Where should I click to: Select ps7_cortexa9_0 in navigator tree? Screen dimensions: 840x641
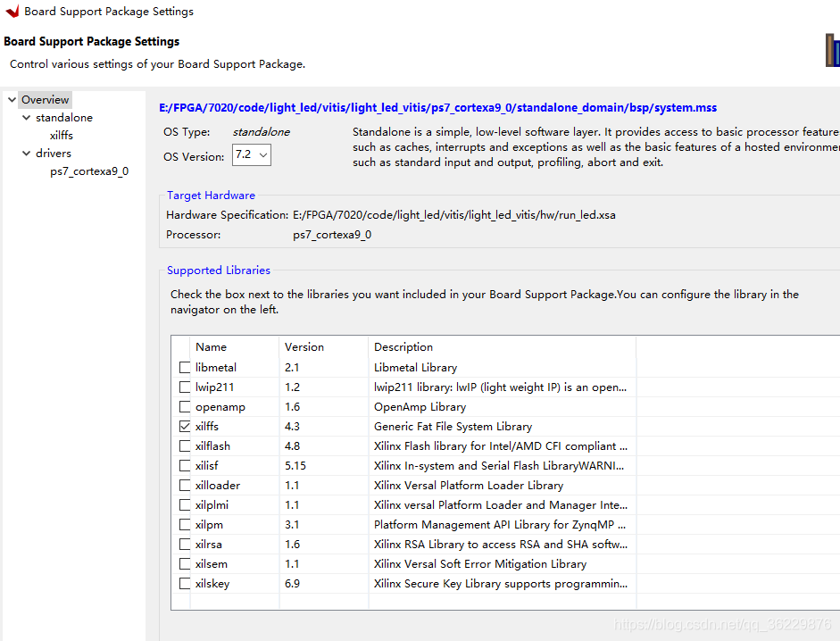89,171
